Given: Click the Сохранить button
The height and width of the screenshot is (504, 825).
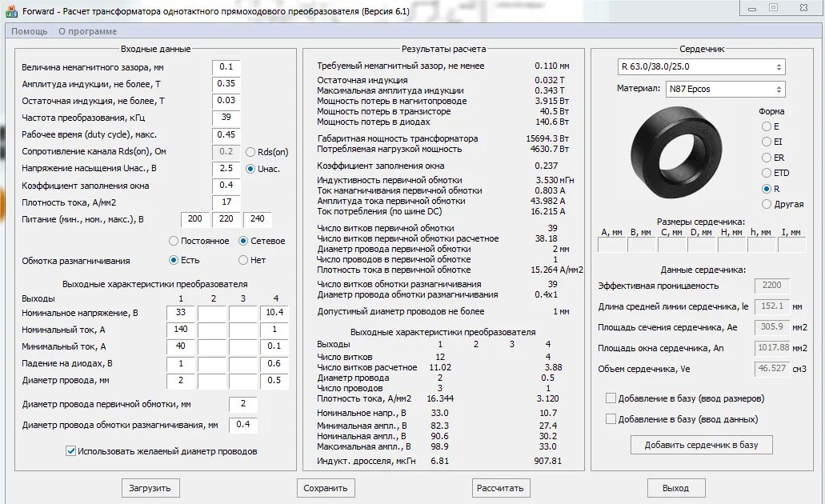Looking at the screenshot, I should tap(326, 488).
